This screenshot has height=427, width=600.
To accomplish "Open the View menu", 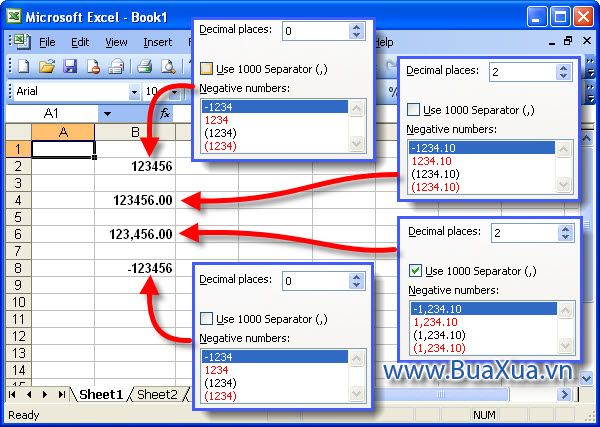I will [116, 42].
